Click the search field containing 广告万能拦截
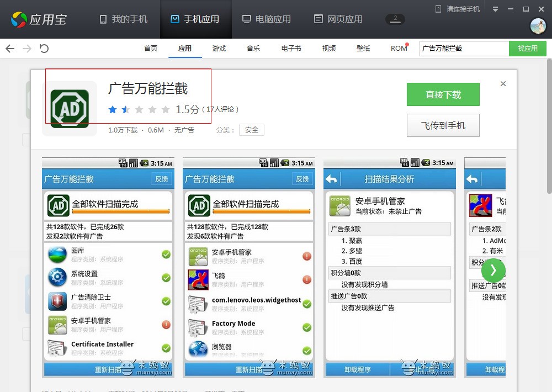The image size is (552, 392). tap(464, 49)
